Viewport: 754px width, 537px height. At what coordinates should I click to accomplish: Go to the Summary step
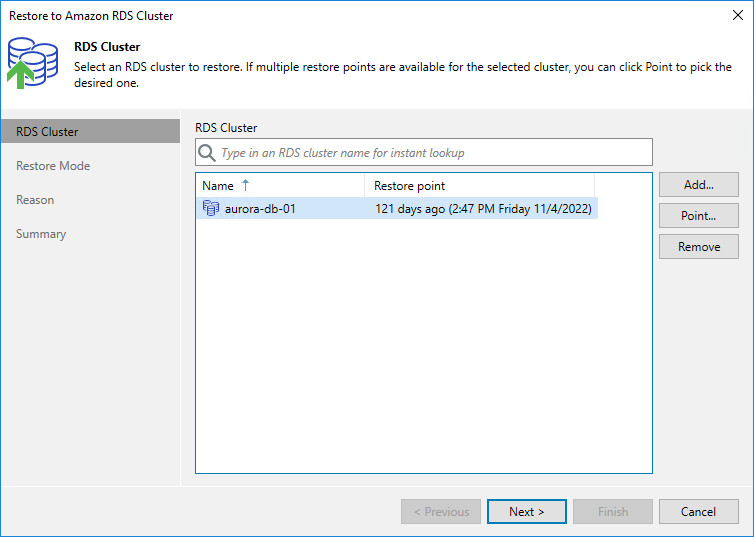click(41, 234)
